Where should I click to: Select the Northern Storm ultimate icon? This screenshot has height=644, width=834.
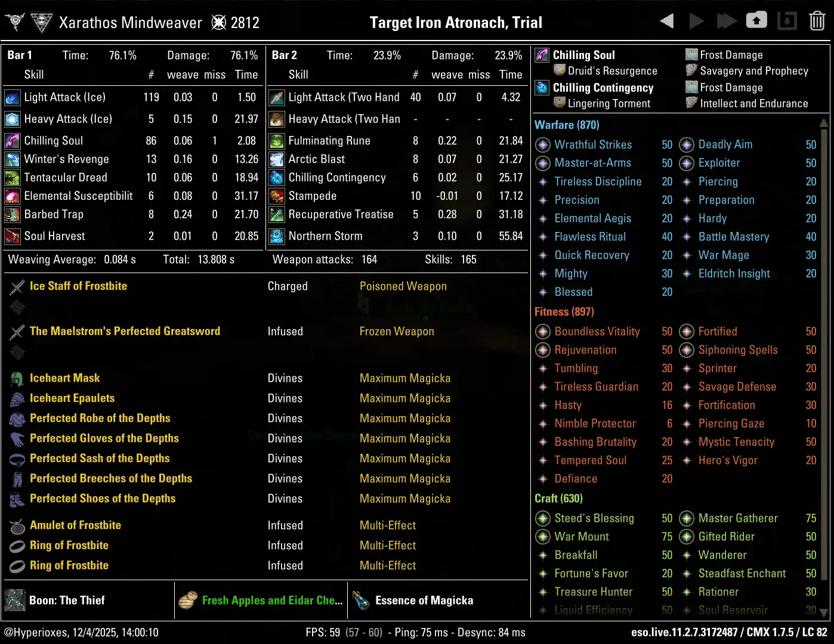(x=277, y=236)
